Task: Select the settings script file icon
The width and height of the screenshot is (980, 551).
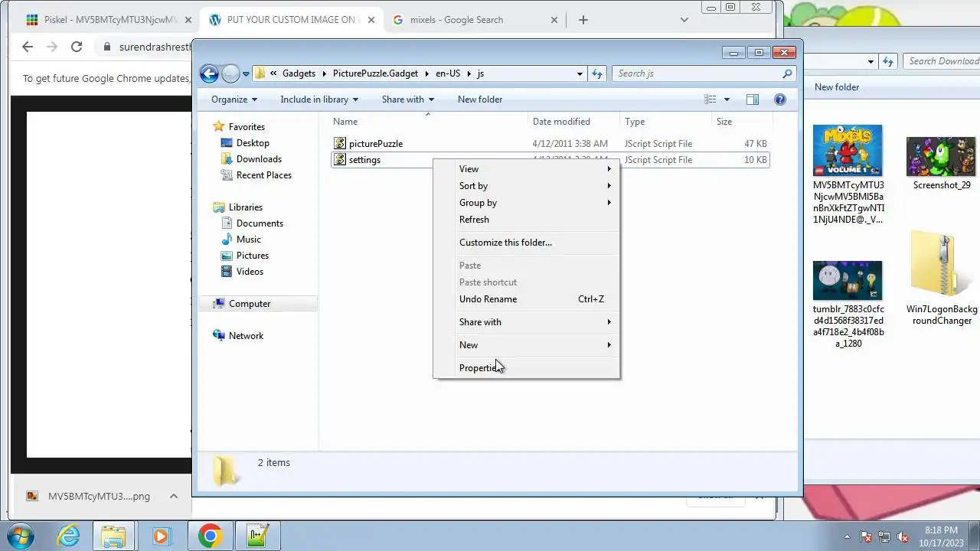Action: 340,160
